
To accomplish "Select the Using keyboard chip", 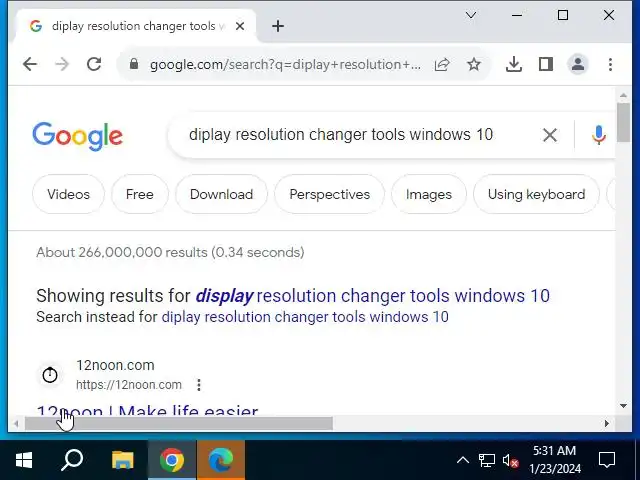I will 536,194.
